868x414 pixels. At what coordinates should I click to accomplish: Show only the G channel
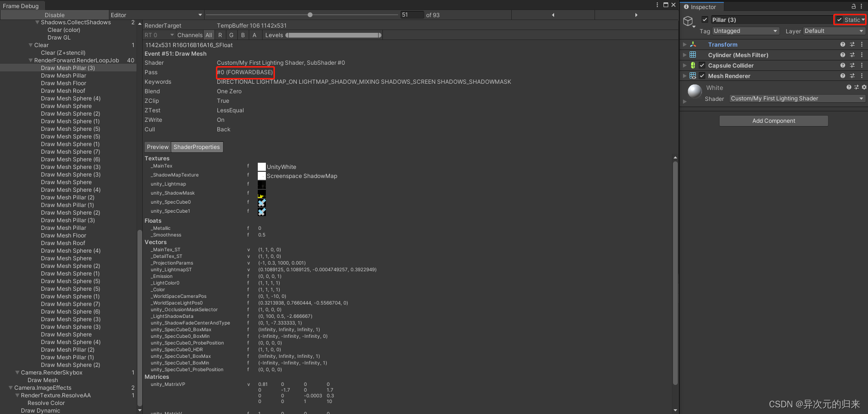(232, 35)
